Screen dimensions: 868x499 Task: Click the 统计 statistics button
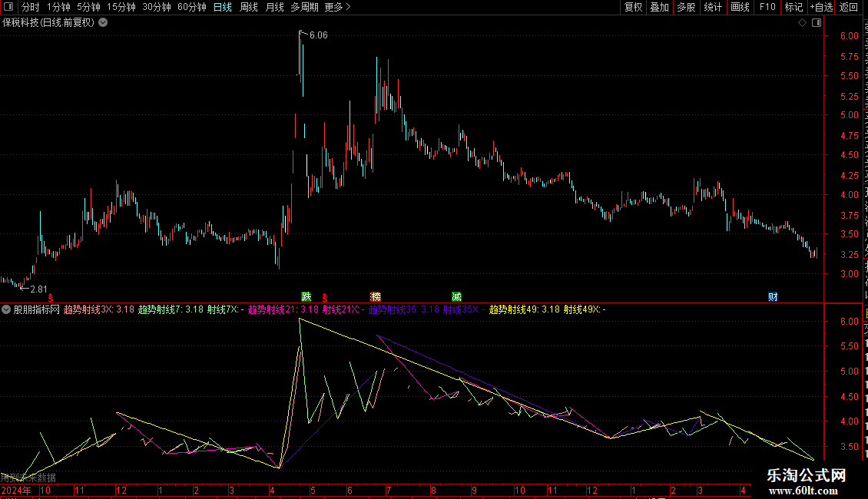tap(713, 7)
